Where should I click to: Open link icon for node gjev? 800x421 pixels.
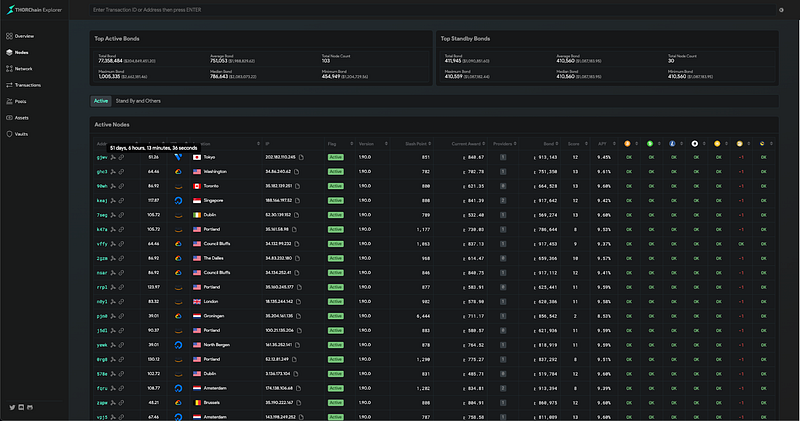[x=121, y=157]
